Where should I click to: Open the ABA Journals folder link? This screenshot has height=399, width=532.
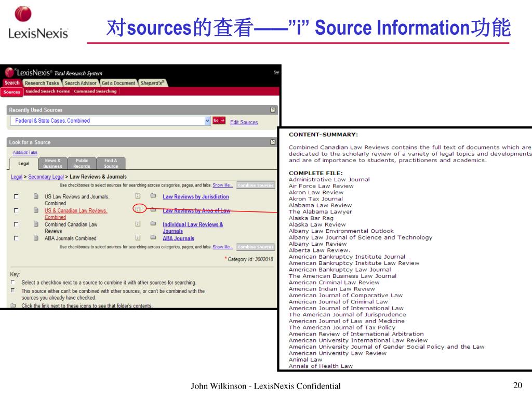[x=179, y=238]
